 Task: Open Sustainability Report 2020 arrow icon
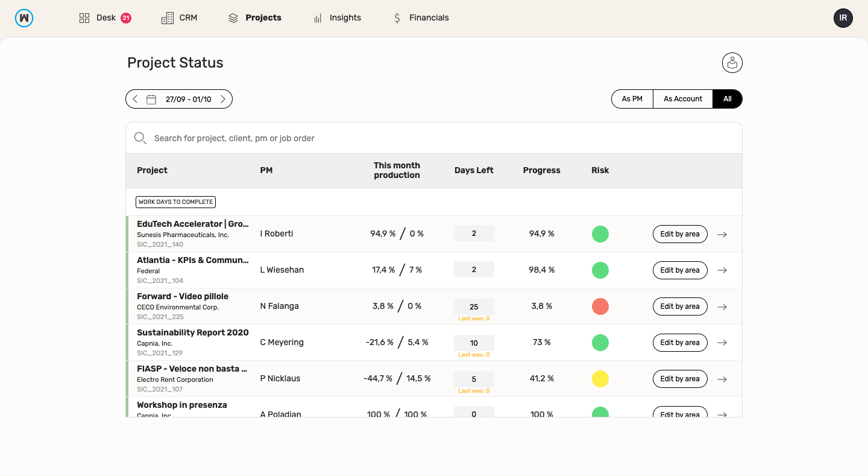click(722, 343)
